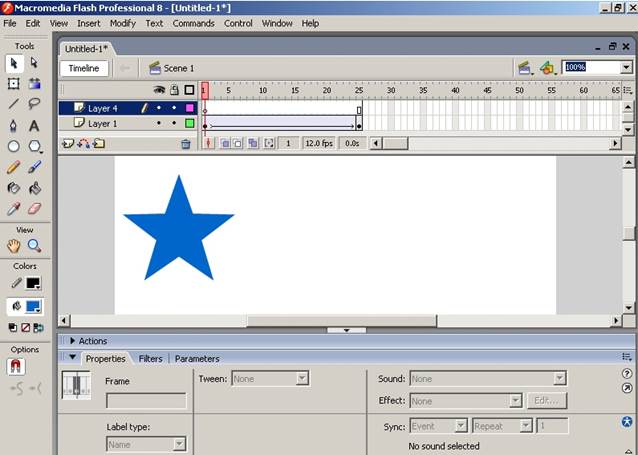Select the Untitled-1* document tab
The image size is (638, 455).
pos(86,49)
